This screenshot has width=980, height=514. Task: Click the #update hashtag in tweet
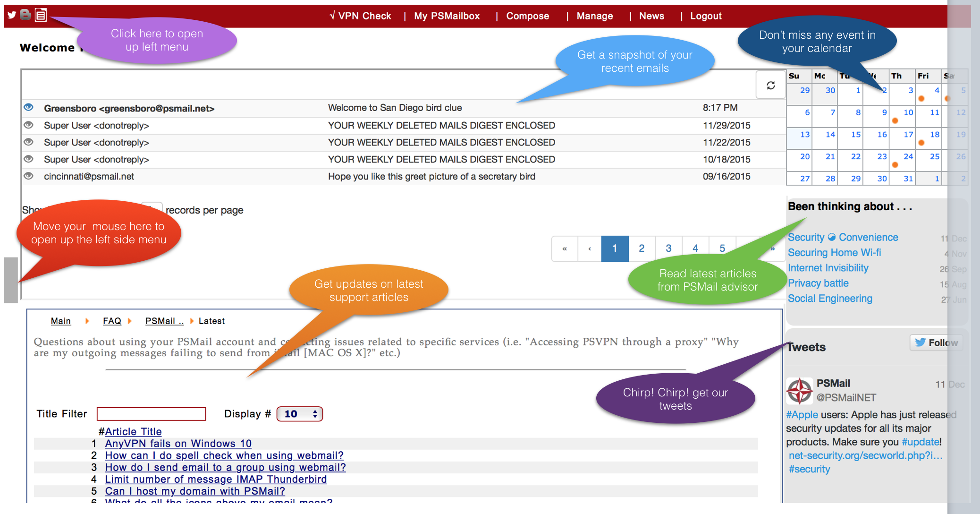tap(920, 442)
